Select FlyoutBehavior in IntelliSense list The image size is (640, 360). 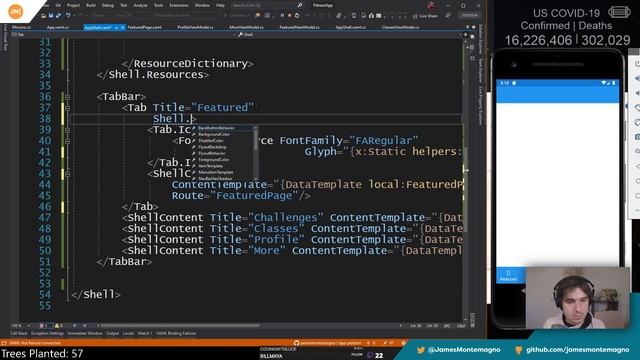(x=222, y=153)
